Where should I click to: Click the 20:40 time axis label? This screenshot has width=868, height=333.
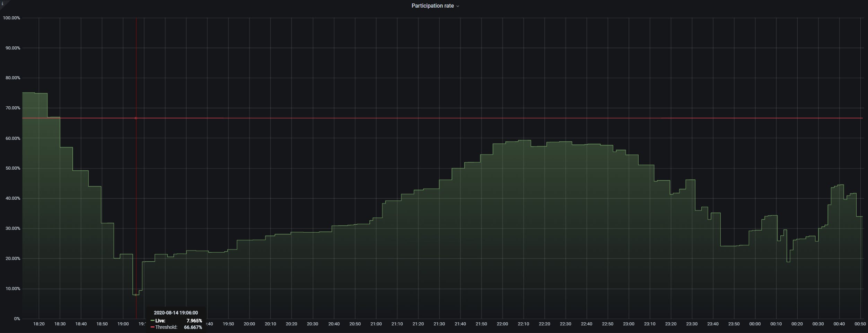[x=334, y=324]
